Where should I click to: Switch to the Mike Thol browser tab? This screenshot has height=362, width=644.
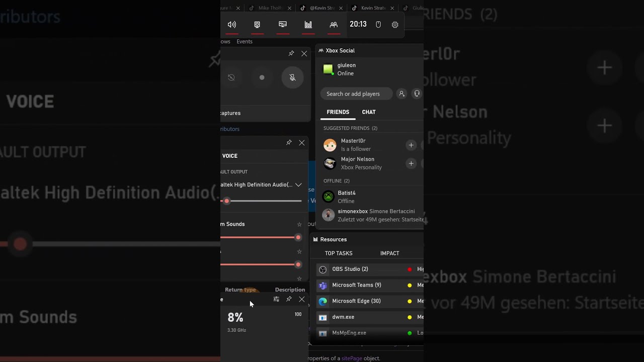tap(270, 8)
